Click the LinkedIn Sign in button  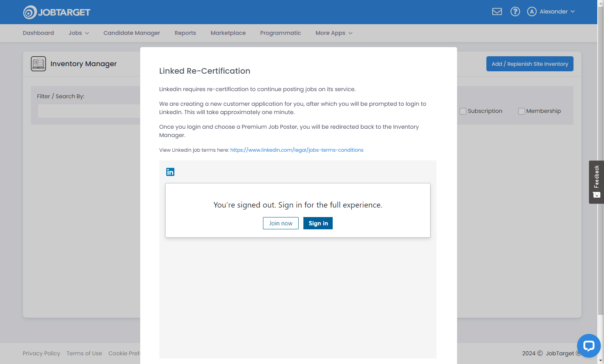click(x=318, y=223)
